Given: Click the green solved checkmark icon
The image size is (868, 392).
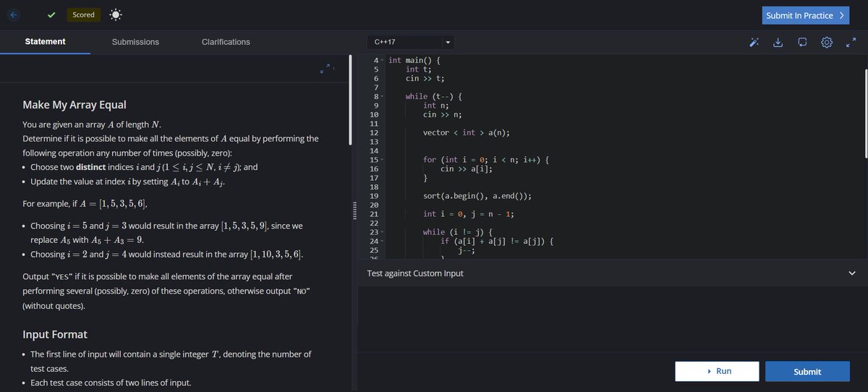Looking at the screenshot, I should (51, 14).
